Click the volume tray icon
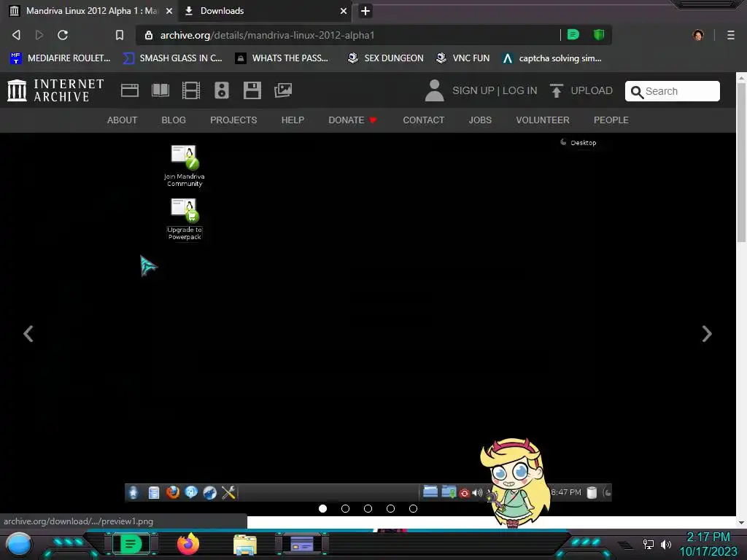This screenshot has width=747, height=560. pyautogui.click(x=665, y=544)
